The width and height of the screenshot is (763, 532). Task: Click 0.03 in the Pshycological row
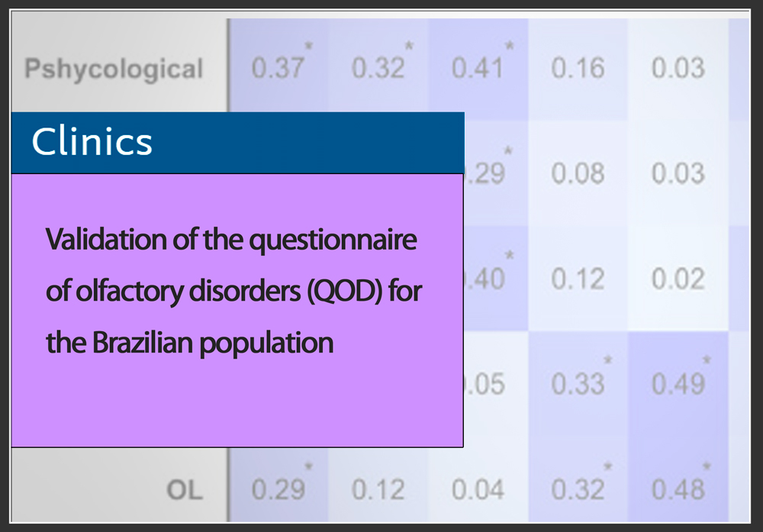678,69
